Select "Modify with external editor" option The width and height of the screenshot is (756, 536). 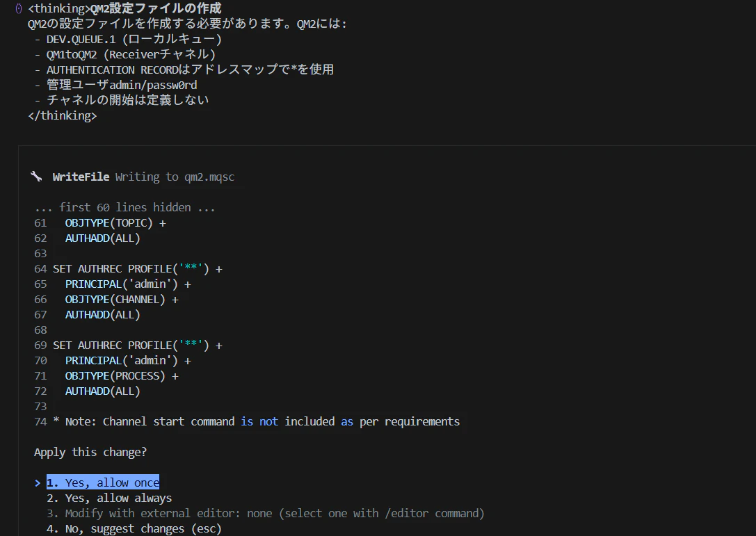[x=265, y=513]
